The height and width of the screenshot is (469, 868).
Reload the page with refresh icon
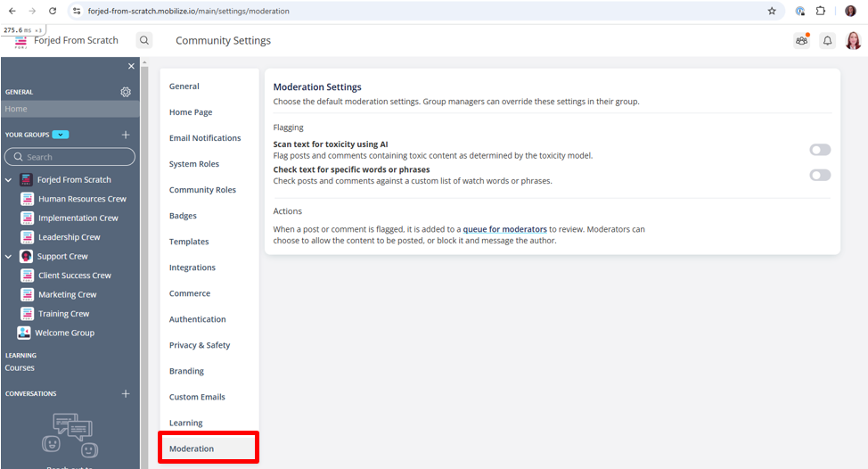[53, 11]
